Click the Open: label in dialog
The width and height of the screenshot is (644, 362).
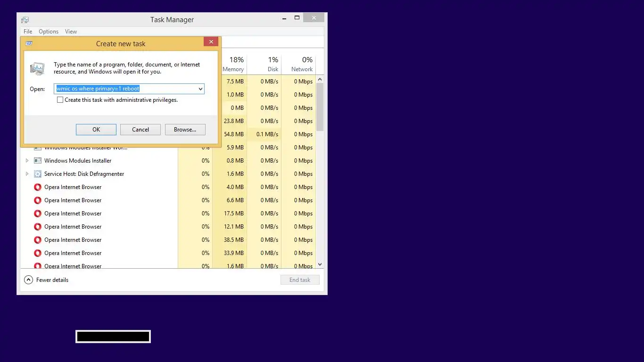37,89
